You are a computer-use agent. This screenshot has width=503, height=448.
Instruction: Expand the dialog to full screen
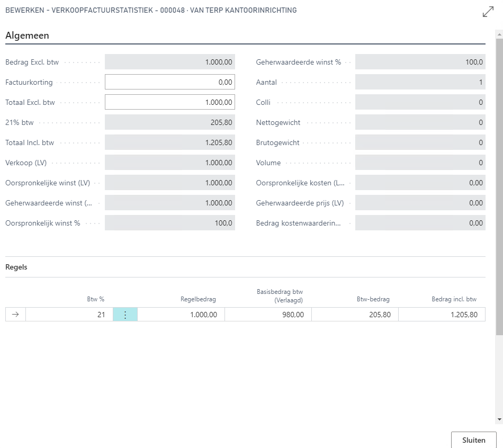pos(488,12)
